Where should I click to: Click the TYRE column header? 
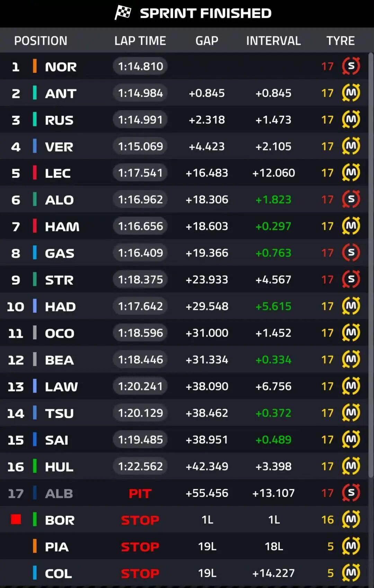[340, 41]
